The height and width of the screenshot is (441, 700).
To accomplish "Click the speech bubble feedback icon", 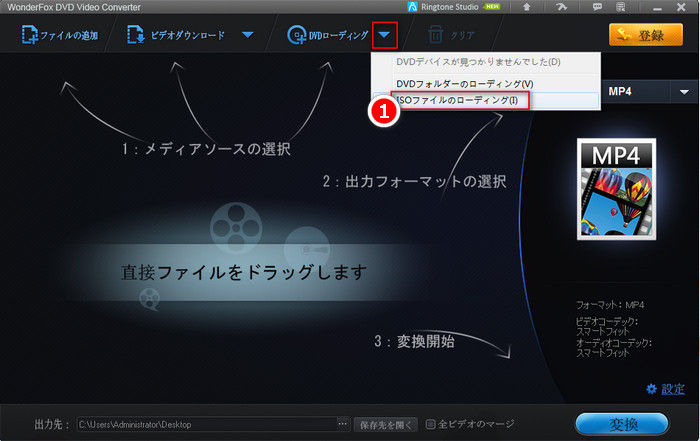I will [597, 7].
